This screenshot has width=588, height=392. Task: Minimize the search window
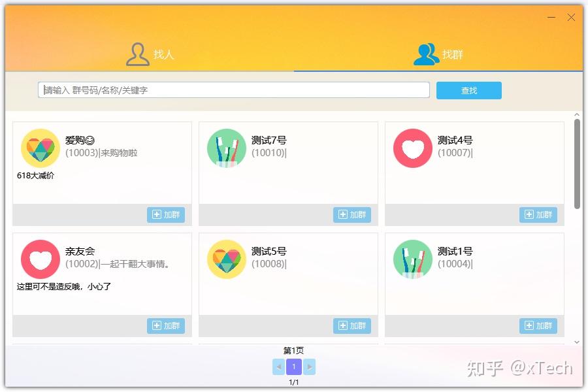tap(551, 17)
